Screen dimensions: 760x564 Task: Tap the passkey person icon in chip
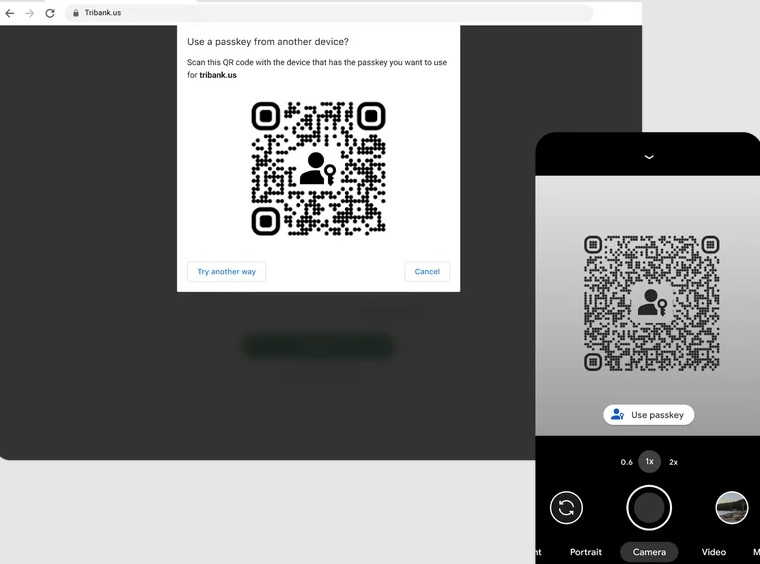(618, 415)
